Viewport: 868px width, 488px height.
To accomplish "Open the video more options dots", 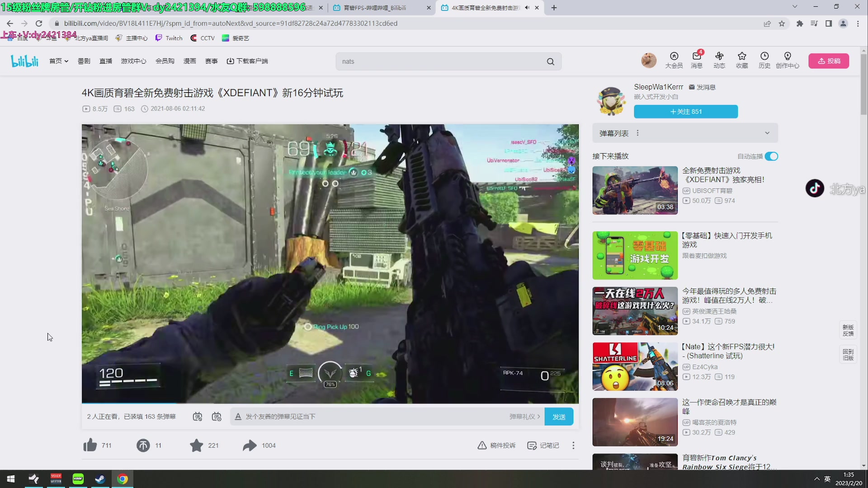I will 573,446.
